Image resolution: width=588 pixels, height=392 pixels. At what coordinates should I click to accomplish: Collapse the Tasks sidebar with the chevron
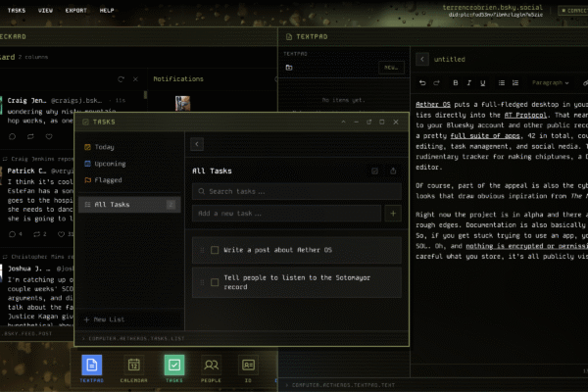197,144
